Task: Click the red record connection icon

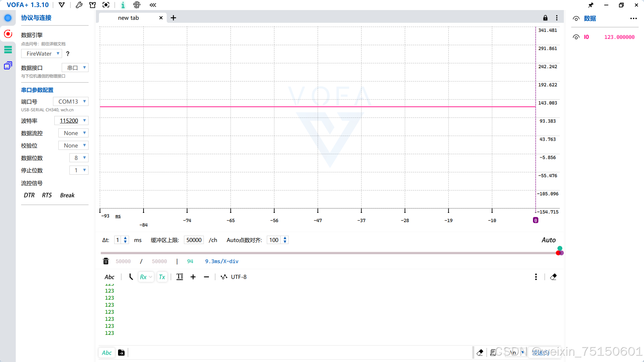Action: tap(8, 34)
